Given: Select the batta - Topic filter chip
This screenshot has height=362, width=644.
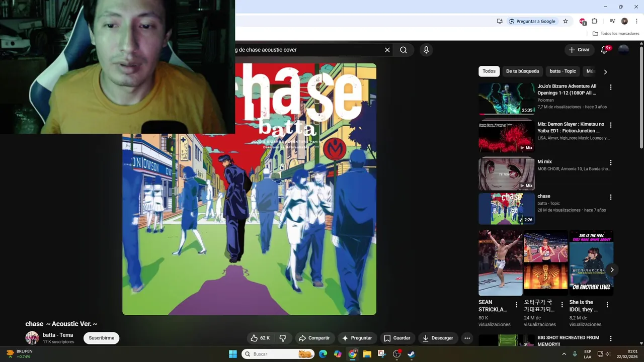Looking at the screenshot, I should [x=562, y=71].
